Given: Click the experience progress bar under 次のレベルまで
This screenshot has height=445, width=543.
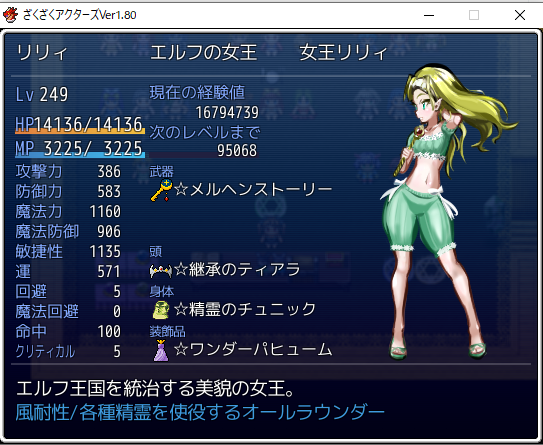Looking at the screenshot, I should [204, 155].
